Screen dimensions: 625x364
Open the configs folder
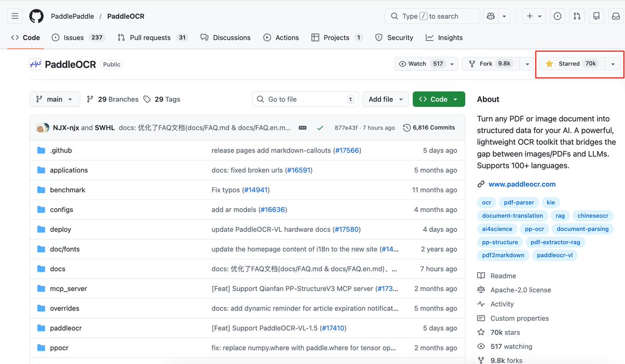pos(61,210)
